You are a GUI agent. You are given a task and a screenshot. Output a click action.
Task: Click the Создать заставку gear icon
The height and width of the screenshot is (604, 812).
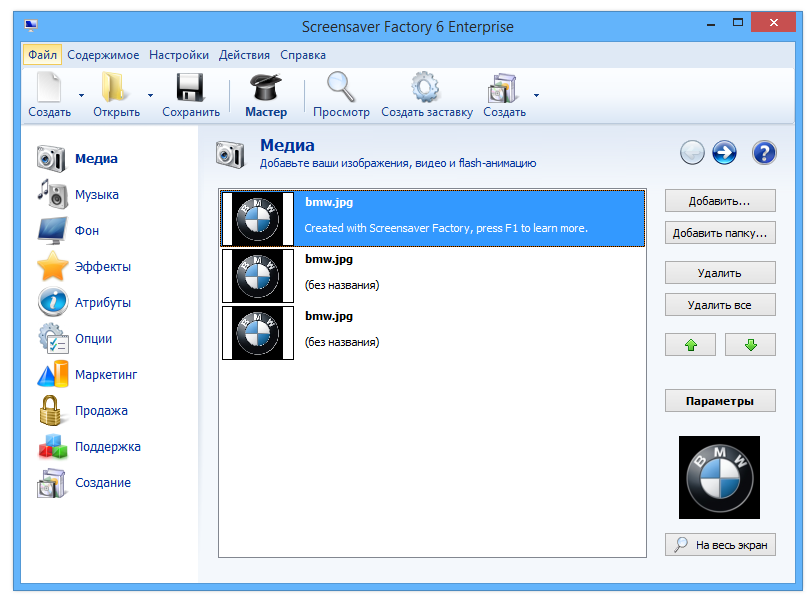426,87
